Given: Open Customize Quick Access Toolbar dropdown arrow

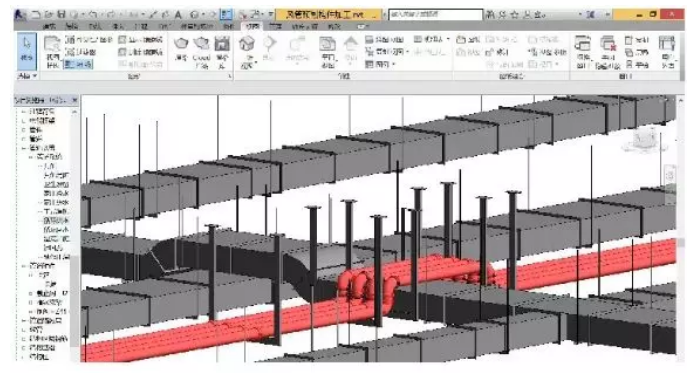Looking at the screenshot, I should (271, 15).
